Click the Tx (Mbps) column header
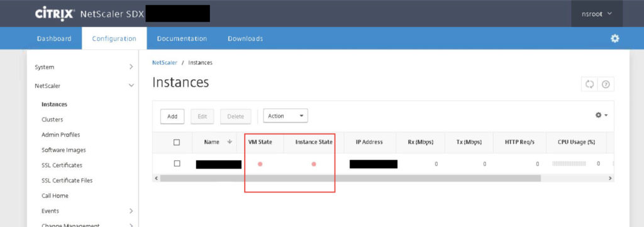The image size is (644, 227). (469, 142)
